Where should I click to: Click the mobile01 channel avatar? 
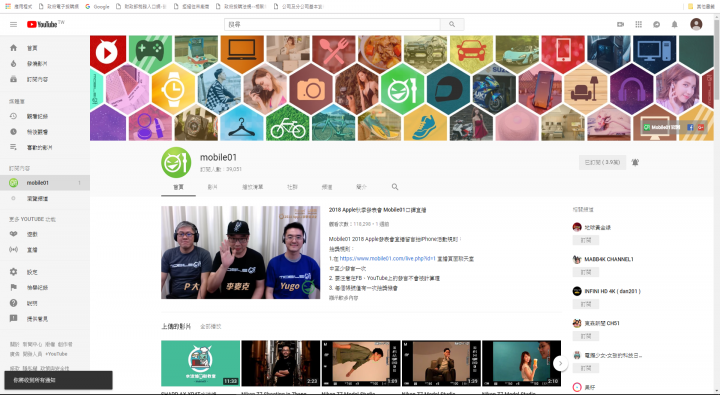176,162
